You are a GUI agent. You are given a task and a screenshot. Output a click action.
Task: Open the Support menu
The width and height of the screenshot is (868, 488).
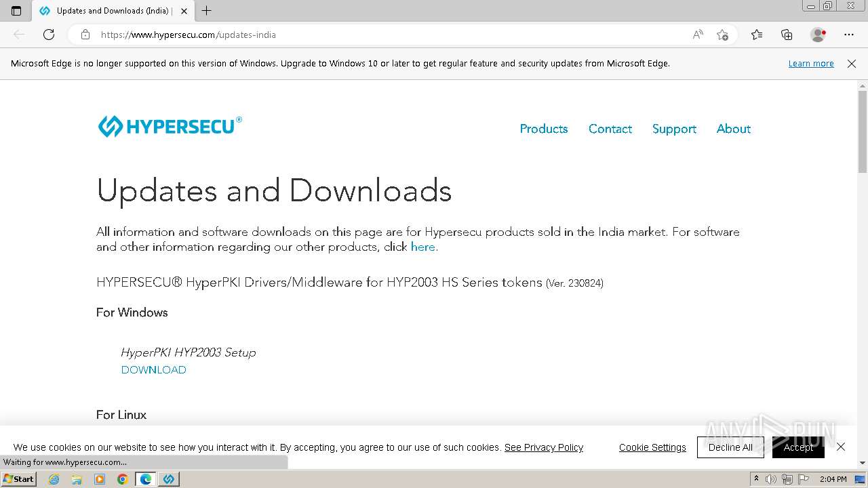[674, 129]
